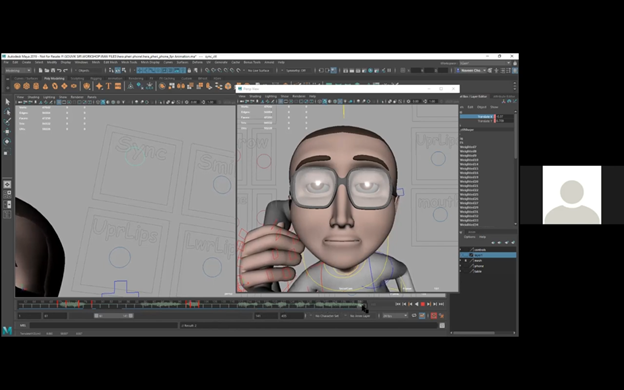Click the stop playback red button

pos(423,304)
